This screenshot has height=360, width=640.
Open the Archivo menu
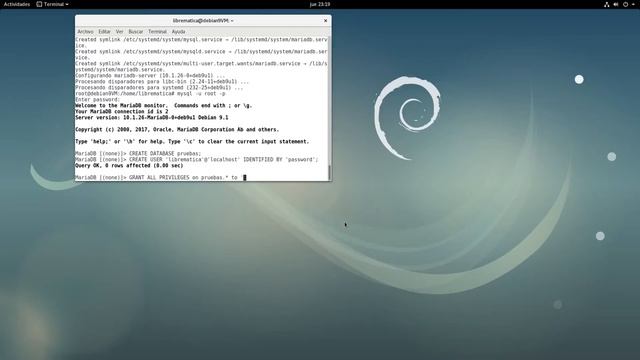point(85,31)
